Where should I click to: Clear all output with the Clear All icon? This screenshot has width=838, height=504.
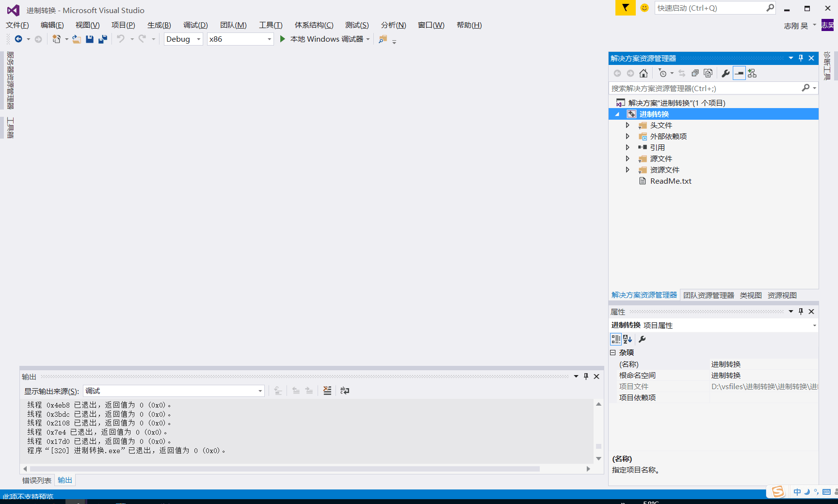pyautogui.click(x=327, y=391)
